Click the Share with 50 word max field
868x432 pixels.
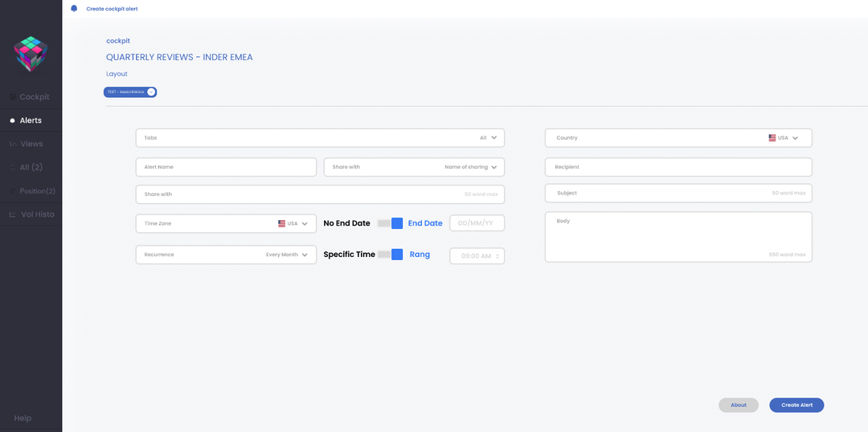coord(320,194)
